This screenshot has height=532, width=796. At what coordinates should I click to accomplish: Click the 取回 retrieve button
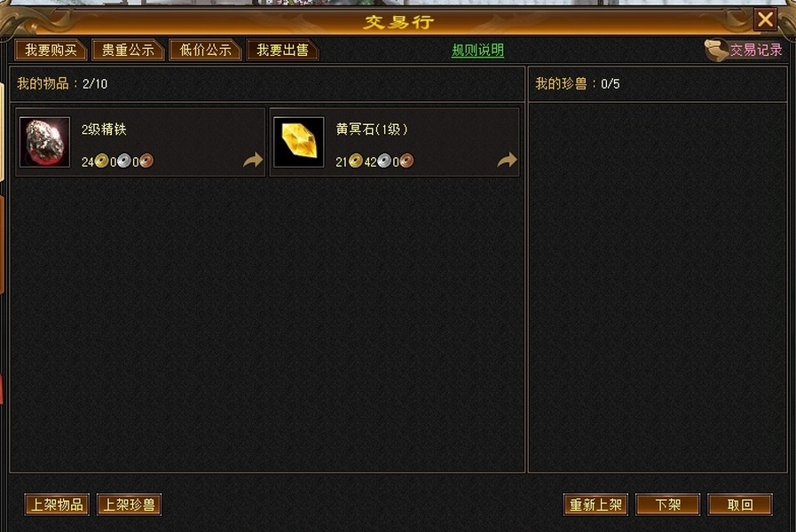pos(740,505)
